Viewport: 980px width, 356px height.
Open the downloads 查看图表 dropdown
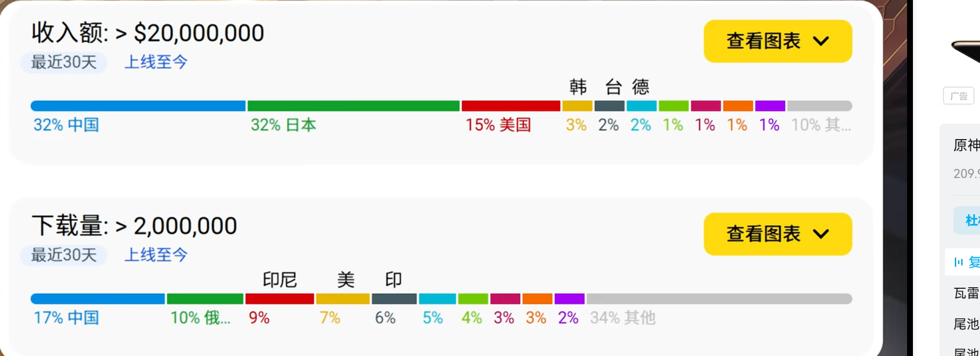(x=777, y=234)
